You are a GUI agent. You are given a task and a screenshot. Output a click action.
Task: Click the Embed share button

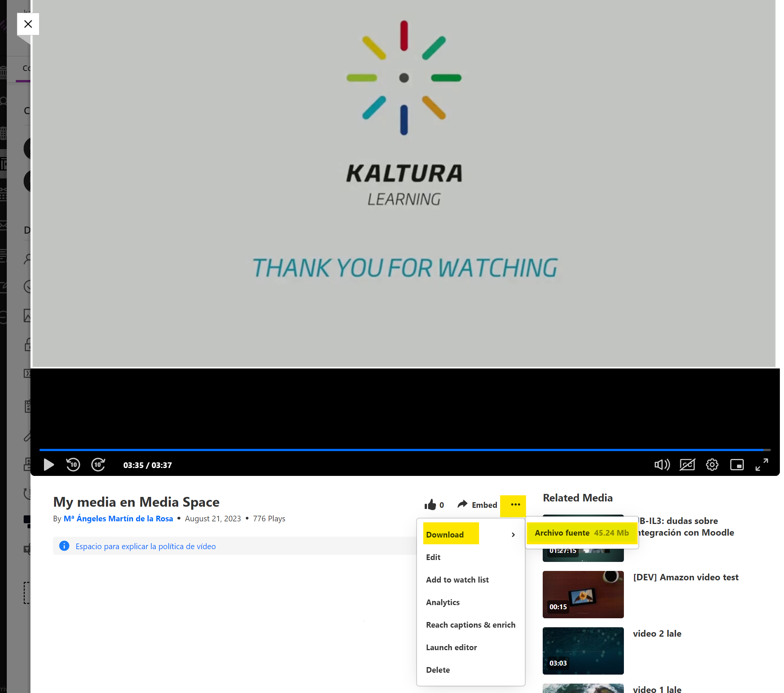pyautogui.click(x=477, y=505)
